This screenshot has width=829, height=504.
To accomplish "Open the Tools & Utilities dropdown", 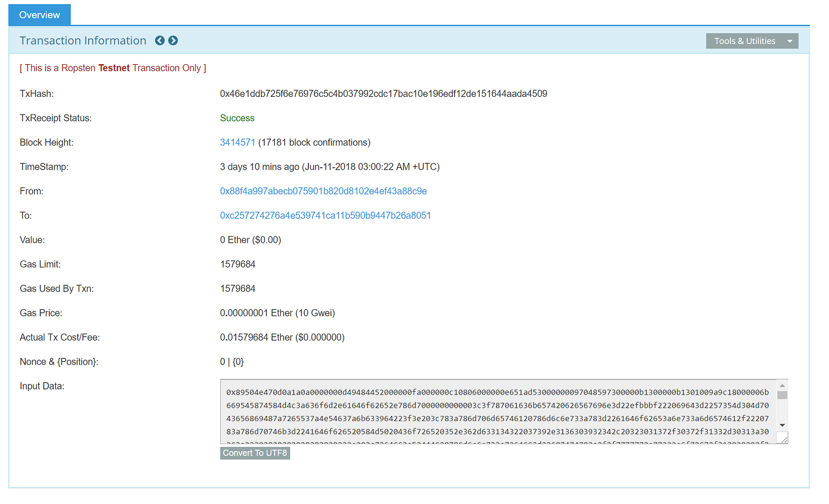I will click(x=752, y=41).
